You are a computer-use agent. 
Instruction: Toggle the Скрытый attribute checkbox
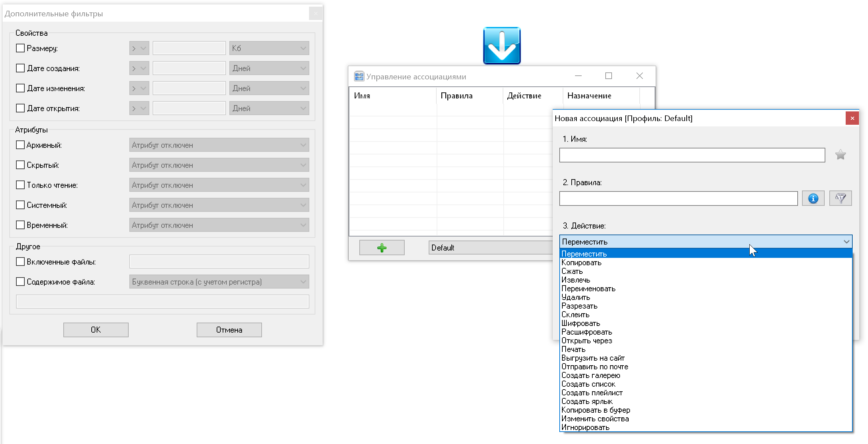(20, 165)
